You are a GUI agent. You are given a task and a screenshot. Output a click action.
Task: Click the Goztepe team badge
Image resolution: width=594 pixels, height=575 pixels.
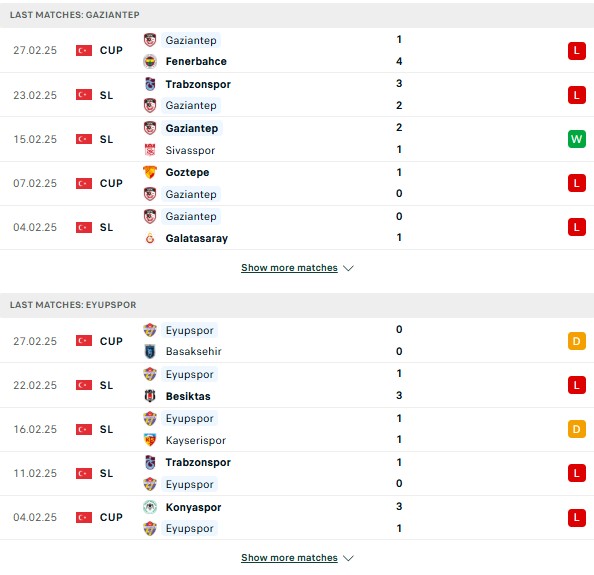click(150, 172)
